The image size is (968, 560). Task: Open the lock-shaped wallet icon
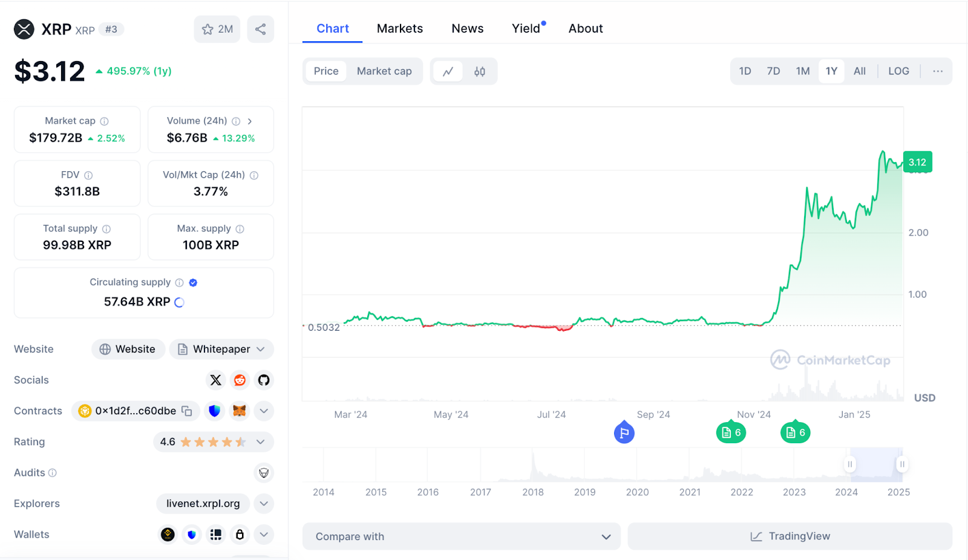(x=240, y=535)
